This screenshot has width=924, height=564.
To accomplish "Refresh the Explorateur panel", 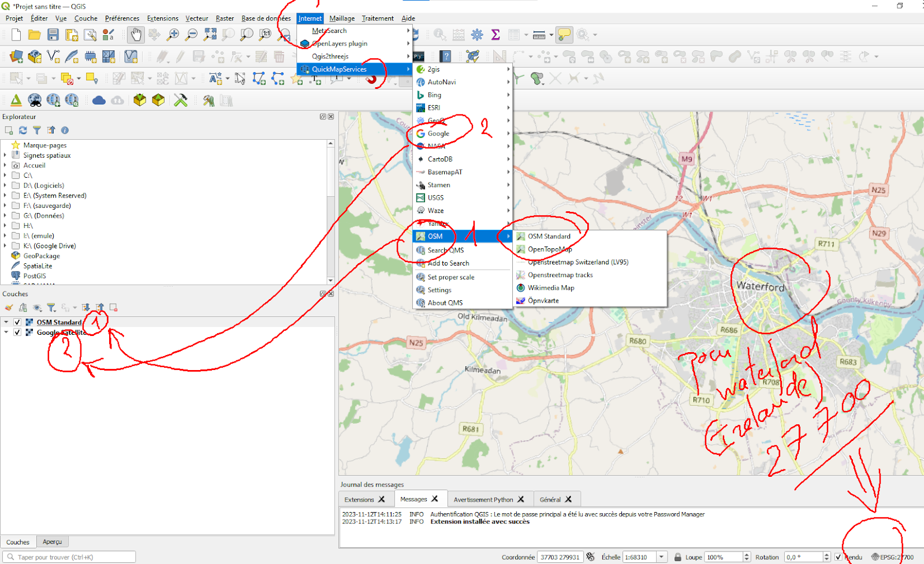I will click(23, 130).
